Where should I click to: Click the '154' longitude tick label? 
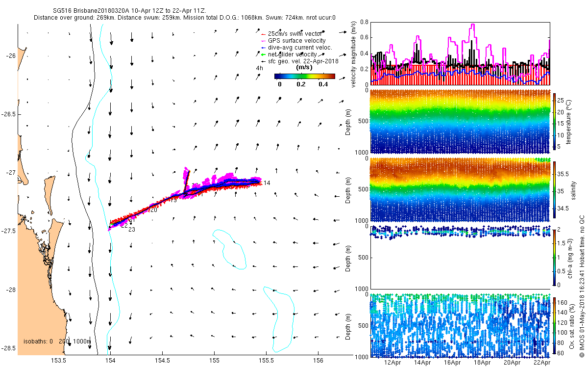pyautogui.click(x=110, y=361)
